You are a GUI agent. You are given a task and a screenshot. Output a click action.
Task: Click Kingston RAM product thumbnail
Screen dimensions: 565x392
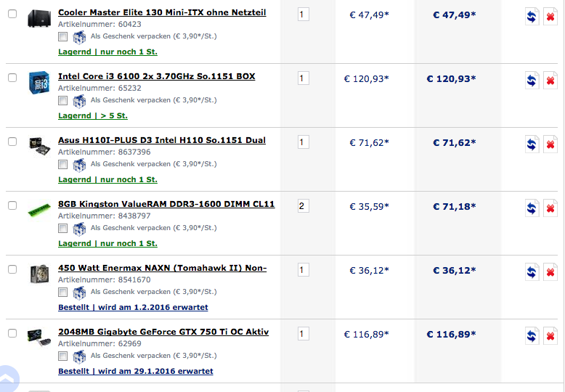[x=39, y=210]
